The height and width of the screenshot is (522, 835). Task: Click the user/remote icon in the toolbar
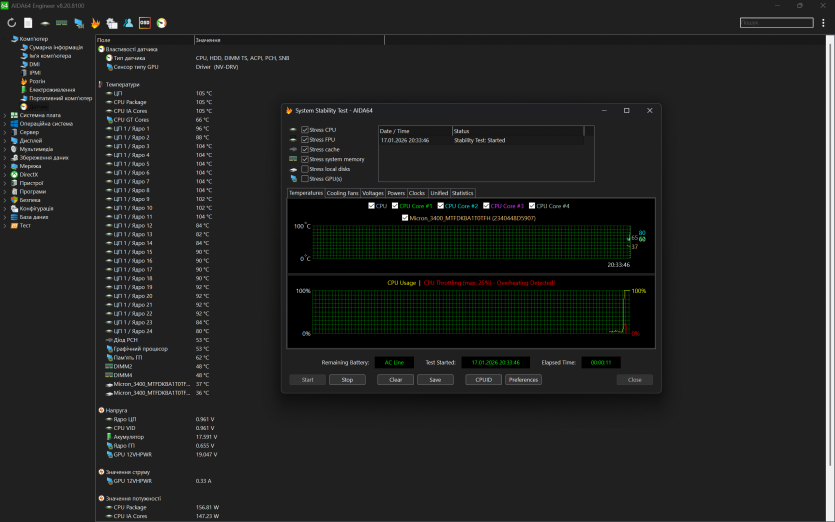click(x=128, y=22)
